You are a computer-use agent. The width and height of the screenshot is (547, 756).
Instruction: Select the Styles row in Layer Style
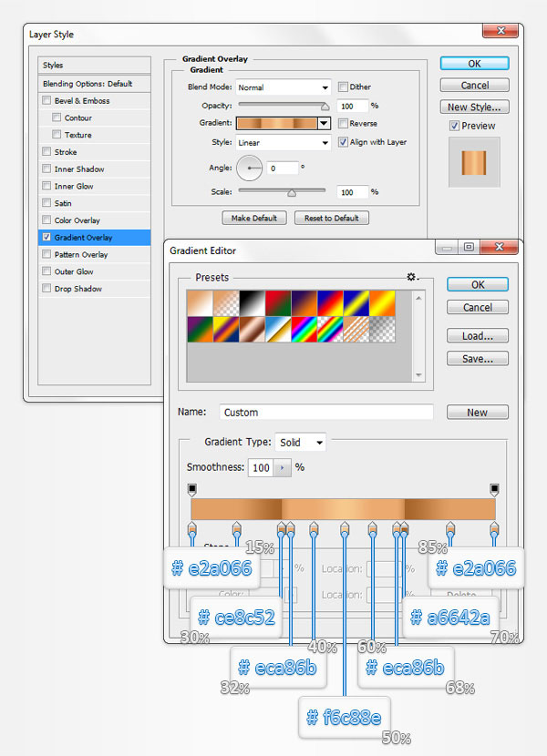click(x=94, y=65)
